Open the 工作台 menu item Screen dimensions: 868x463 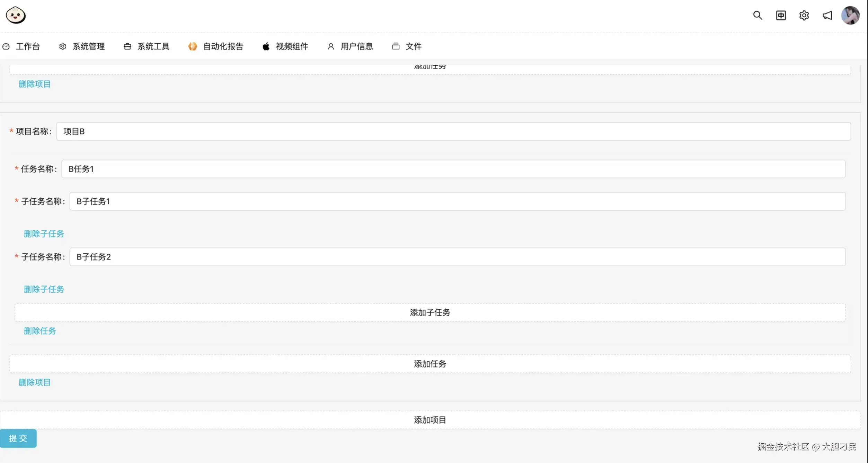pos(28,46)
